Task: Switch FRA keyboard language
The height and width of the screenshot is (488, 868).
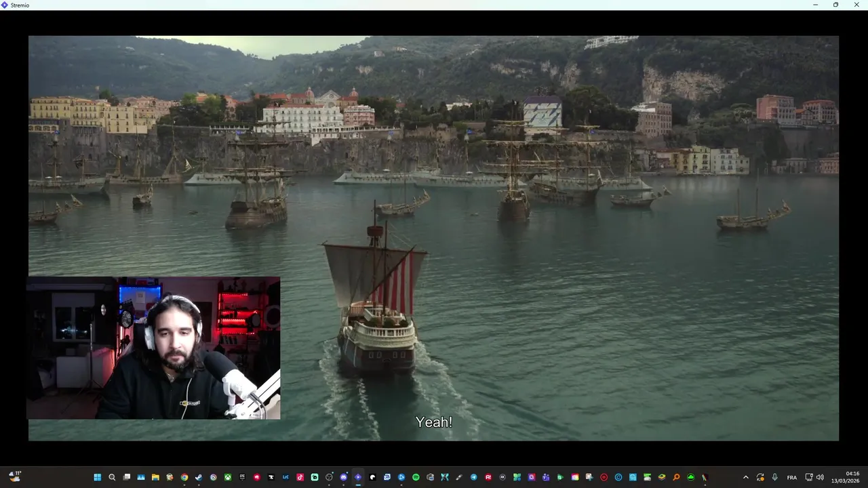Action: tap(791, 477)
